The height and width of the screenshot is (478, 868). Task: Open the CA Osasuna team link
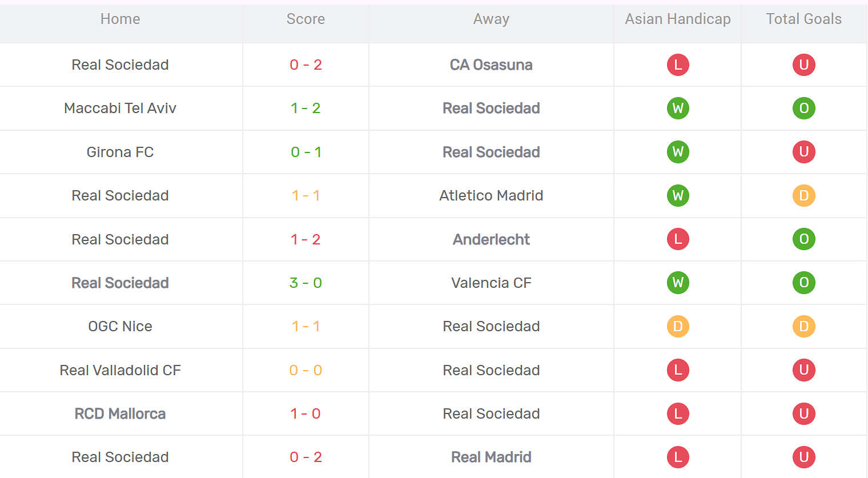[491, 65]
